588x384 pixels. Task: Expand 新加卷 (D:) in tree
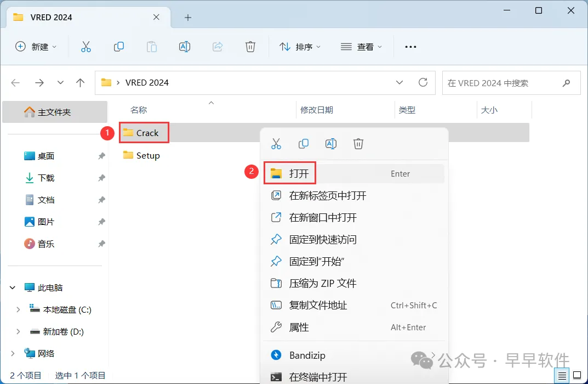[x=18, y=331]
